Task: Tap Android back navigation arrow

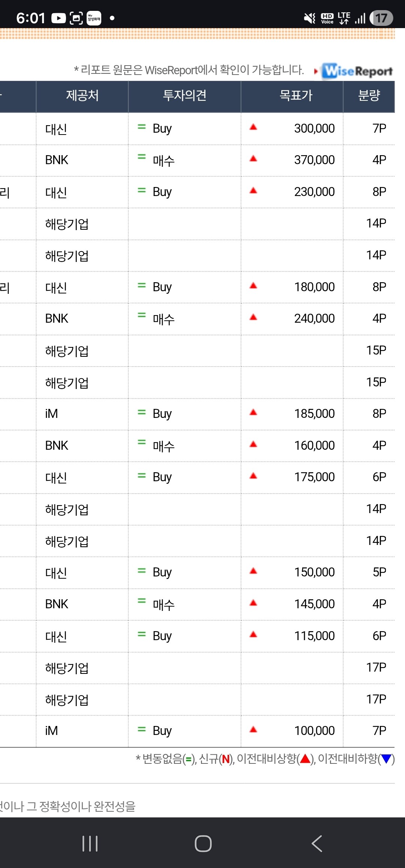Action: pyautogui.click(x=317, y=844)
